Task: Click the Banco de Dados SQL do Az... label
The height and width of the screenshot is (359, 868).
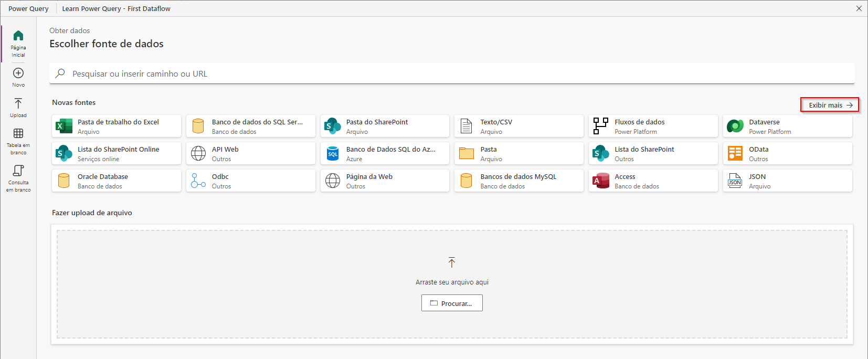Action: coord(391,149)
